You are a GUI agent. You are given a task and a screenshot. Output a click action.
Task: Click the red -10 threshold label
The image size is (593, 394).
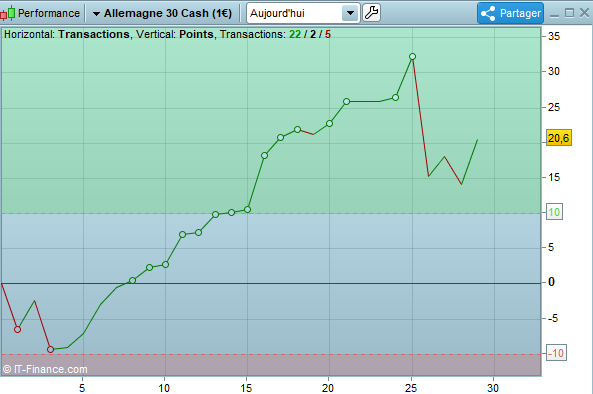click(x=556, y=353)
